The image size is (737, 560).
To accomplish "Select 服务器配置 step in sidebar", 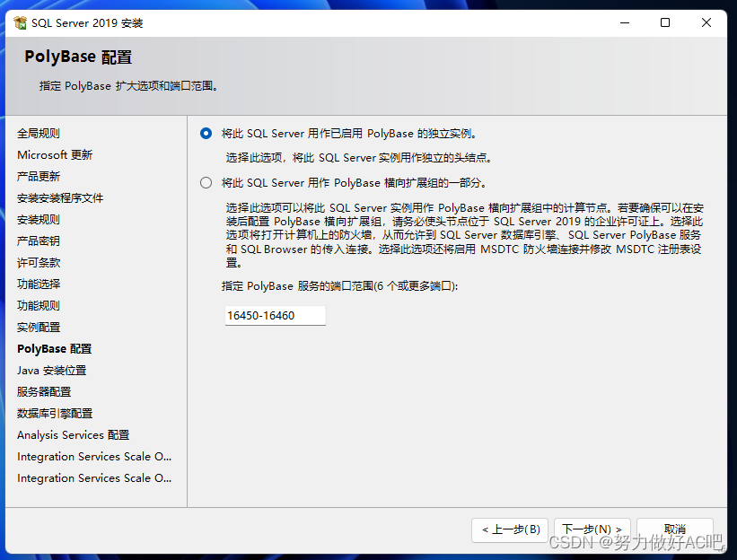I will (x=44, y=392).
